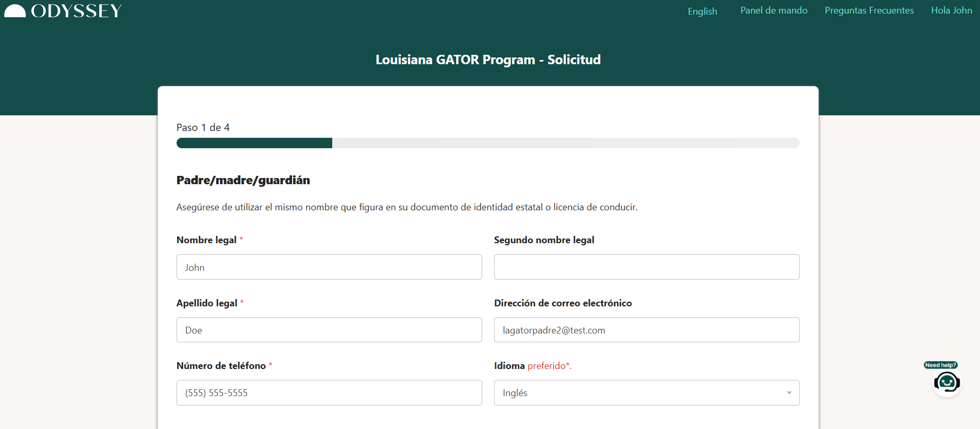This screenshot has width=980, height=429.
Task: Click the Nombre legal label
Action: point(206,240)
